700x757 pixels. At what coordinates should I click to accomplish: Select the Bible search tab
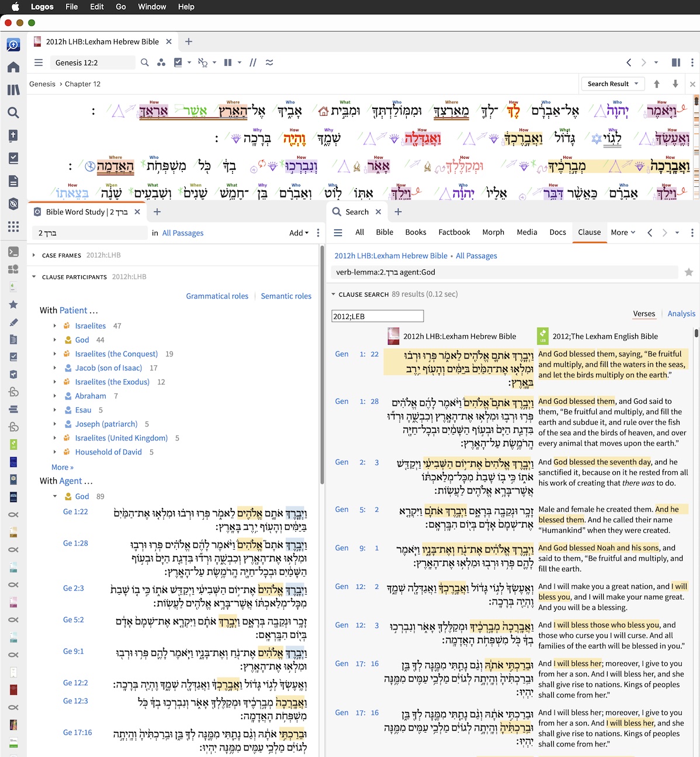[384, 232]
